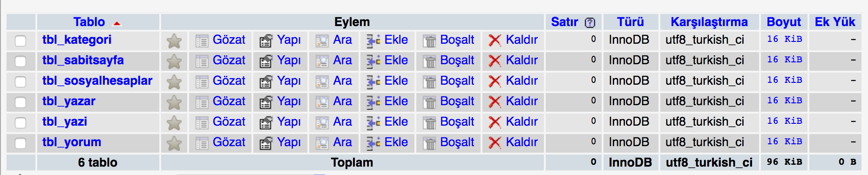Viewport: 868px width, 175px height.
Task: Tick the checkbox beside tbl_yorum
Action: pos(20,143)
